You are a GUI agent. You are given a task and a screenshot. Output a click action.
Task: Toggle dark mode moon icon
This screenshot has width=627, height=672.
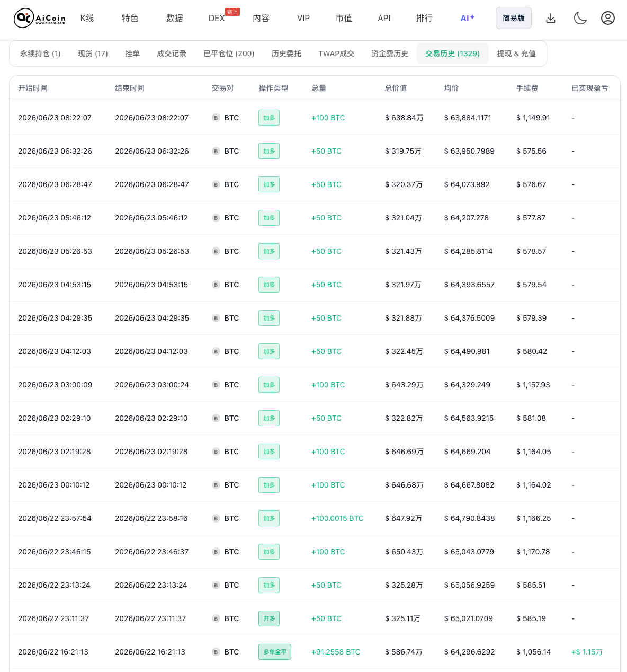coord(580,19)
